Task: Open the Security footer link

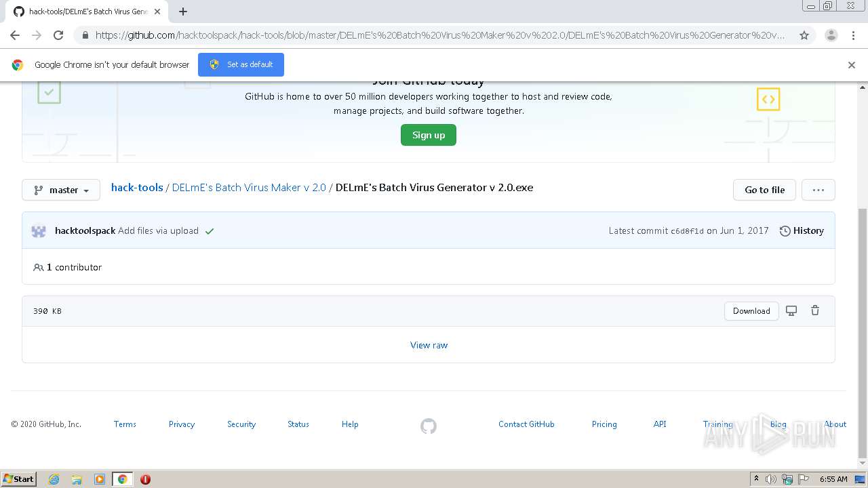Action: [241, 424]
